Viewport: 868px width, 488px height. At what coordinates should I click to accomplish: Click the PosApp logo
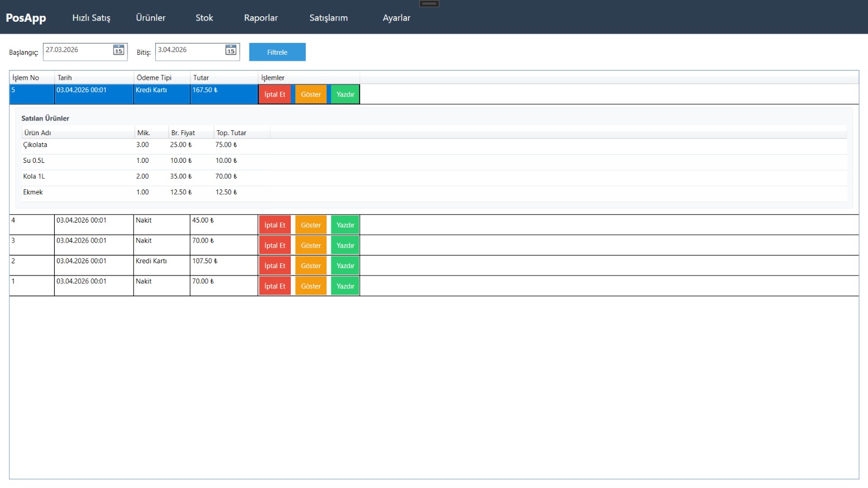[26, 18]
